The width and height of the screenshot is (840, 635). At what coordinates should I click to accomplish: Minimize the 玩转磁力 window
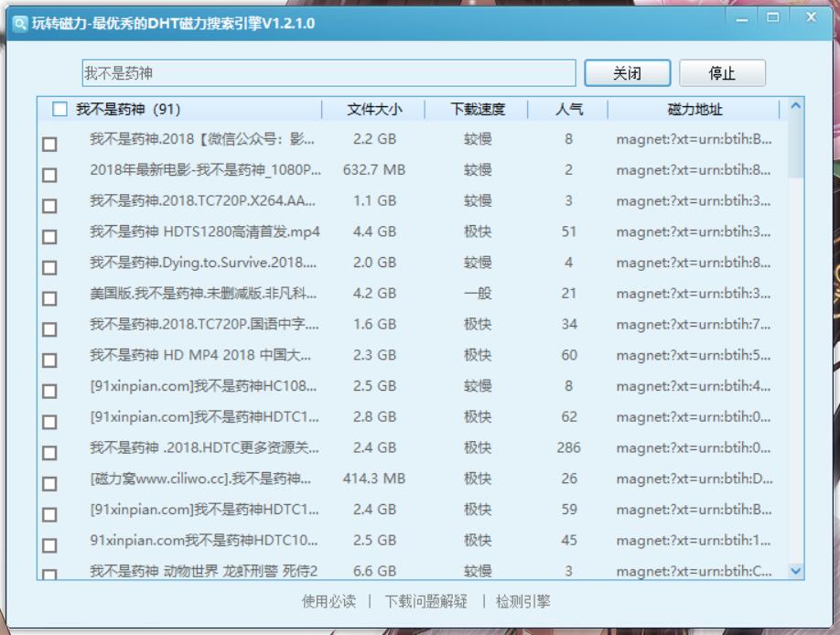click(x=742, y=19)
